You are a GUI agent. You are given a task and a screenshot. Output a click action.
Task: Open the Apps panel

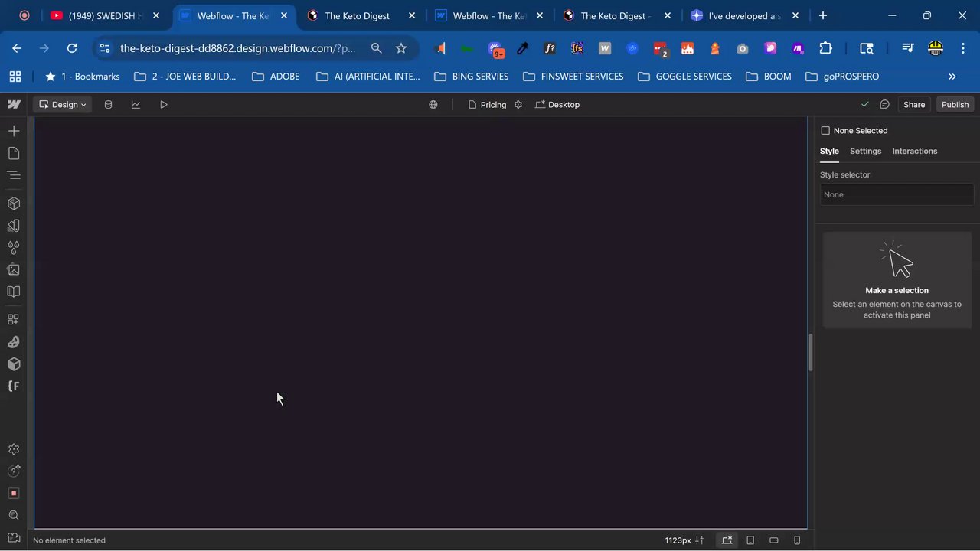pyautogui.click(x=14, y=320)
